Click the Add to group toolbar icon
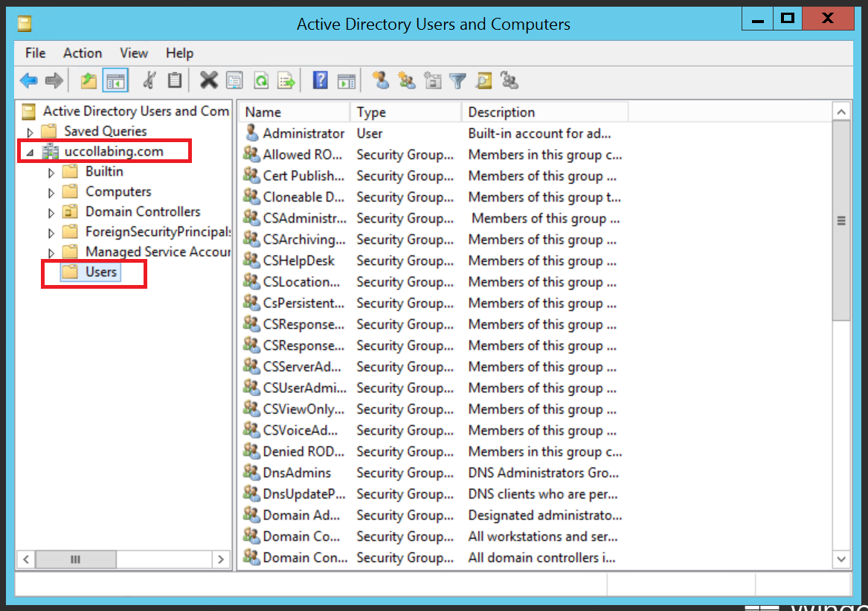This screenshot has width=868, height=611. 509,81
